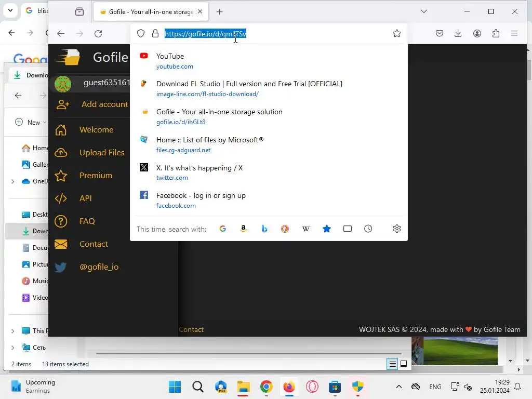Click Add account in Gofile sidebar
The image size is (532, 399).
coord(92,104)
